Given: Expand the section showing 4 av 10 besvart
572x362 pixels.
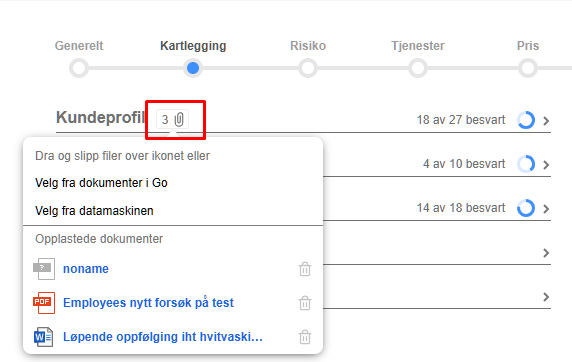Looking at the screenshot, I should point(546,165).
